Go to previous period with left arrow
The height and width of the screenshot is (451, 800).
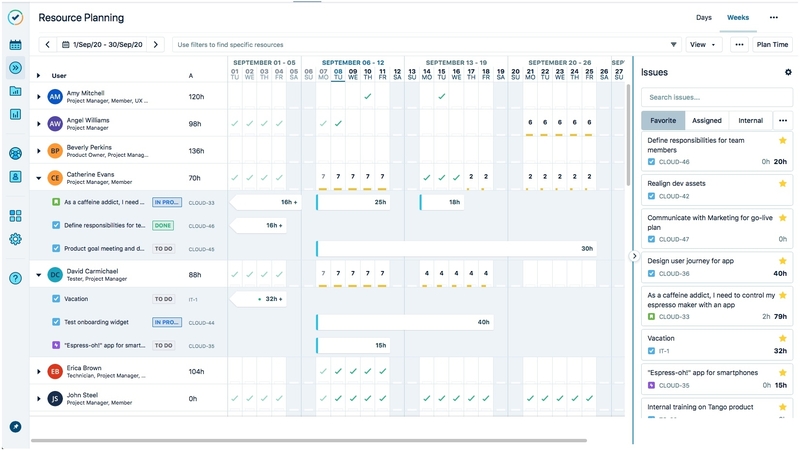47,45
